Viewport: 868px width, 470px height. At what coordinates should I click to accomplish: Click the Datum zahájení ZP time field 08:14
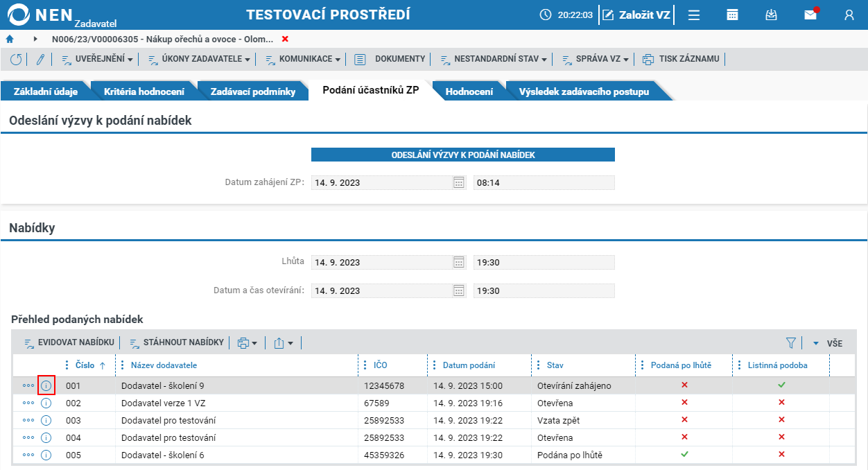[544, 183]
